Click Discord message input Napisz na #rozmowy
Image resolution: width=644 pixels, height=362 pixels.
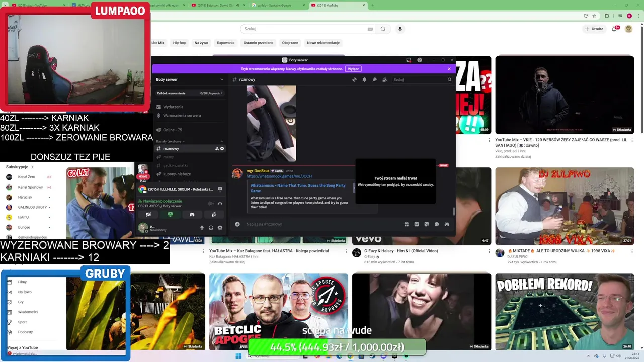point(322,224)
